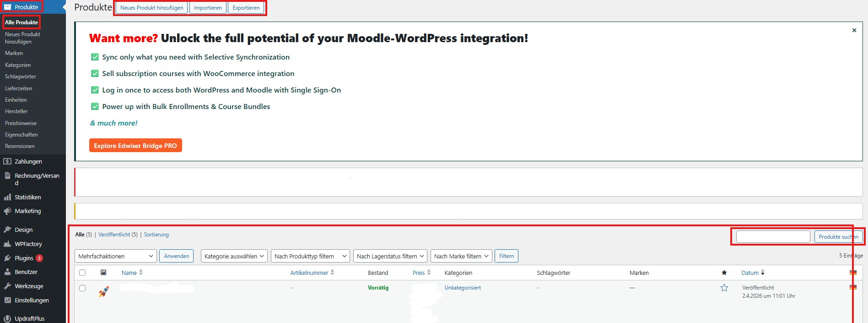Open Rezensionen submenu item
This screenshot has width=868, height=323.
20,146
